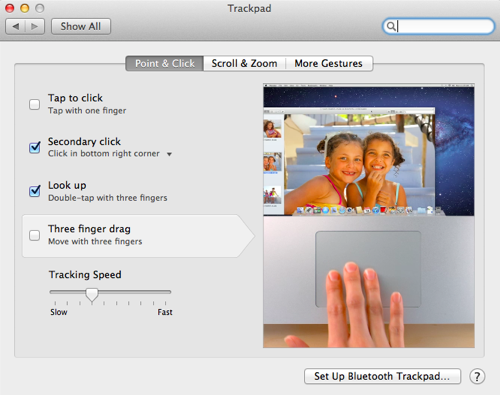
Task: Click the yellow minimize window button
Action: point(25,8)
